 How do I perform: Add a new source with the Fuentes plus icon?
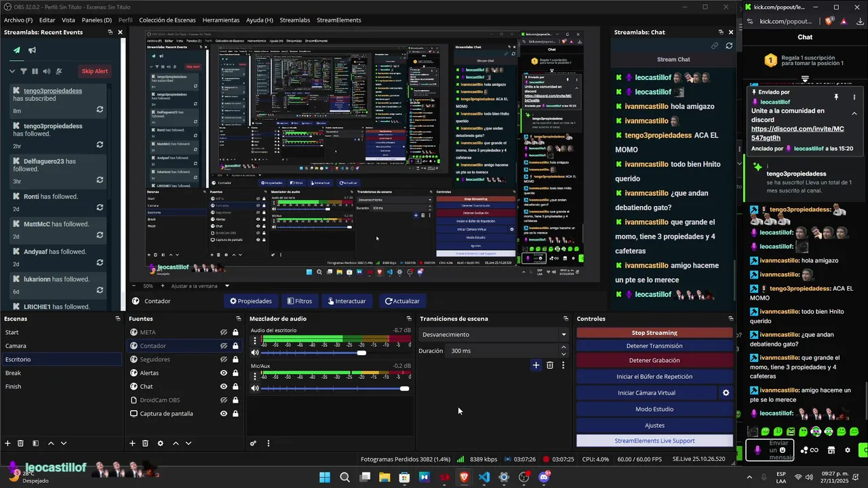[x=132, y=443]
